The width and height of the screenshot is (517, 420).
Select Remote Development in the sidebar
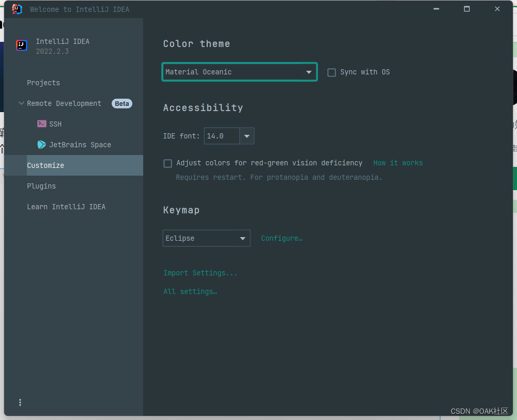pyautogui.click(x=64, y=103)
